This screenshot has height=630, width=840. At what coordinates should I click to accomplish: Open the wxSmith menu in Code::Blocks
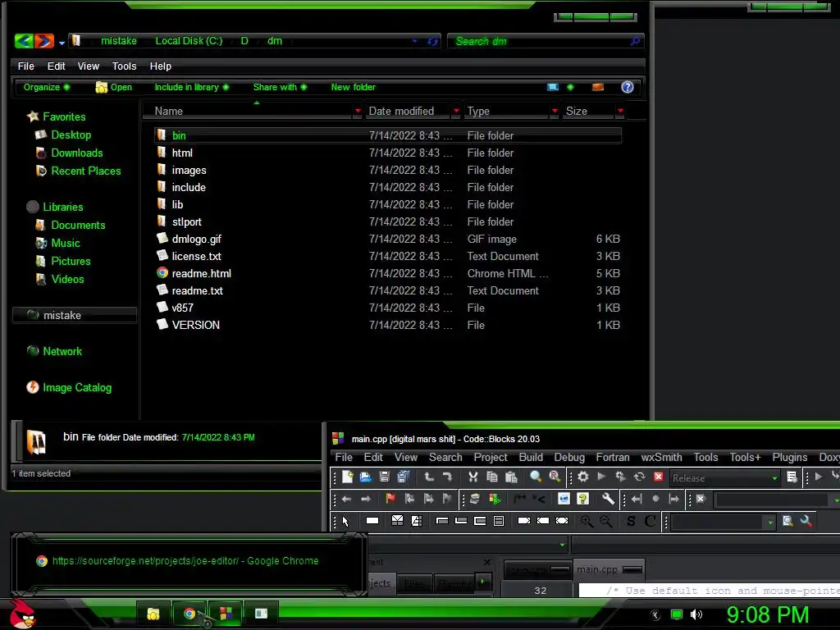tap(662, 457)
